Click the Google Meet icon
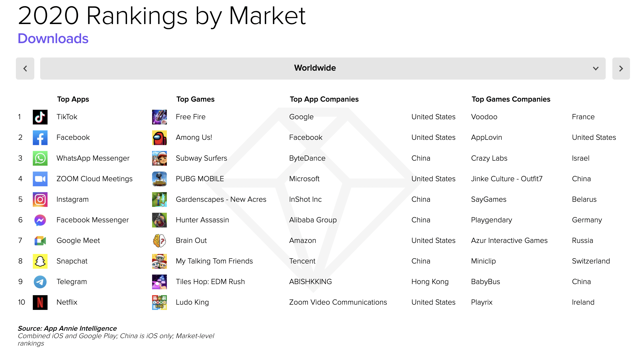Viewport: 644px width, 351px height. pos(40,241)
